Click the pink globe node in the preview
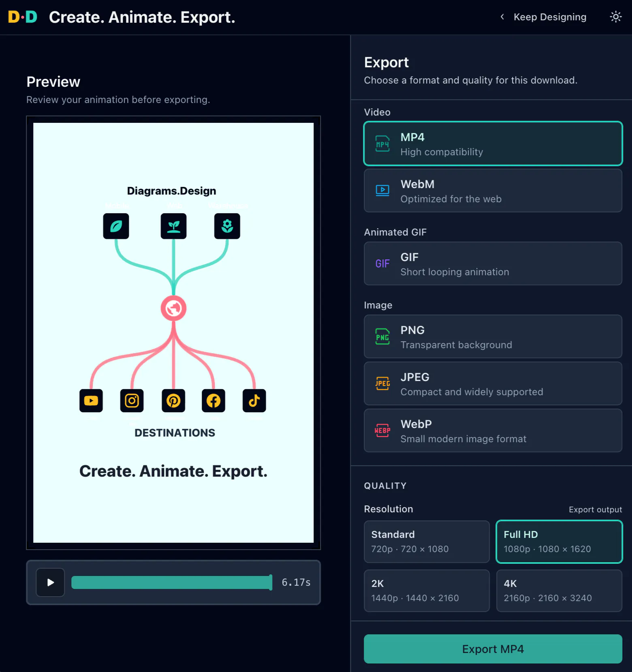 pyautogui.click(x=173, y=308)
